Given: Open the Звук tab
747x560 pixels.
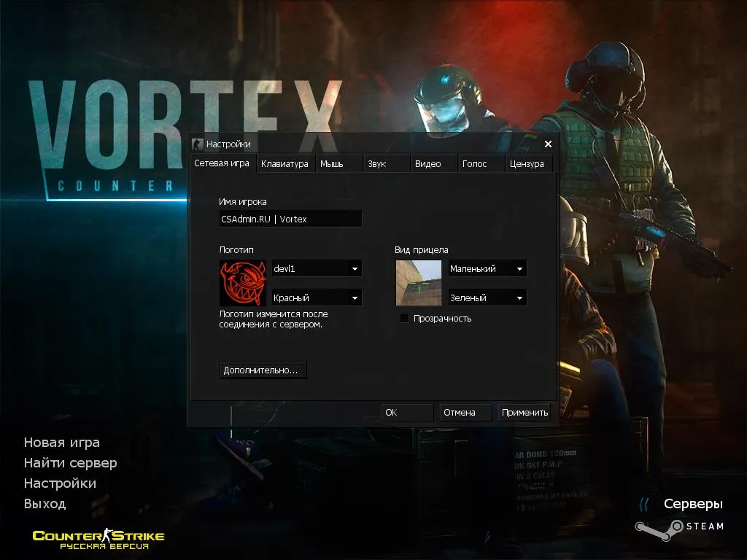Looking at the screenshot, I should coord(387,164).
